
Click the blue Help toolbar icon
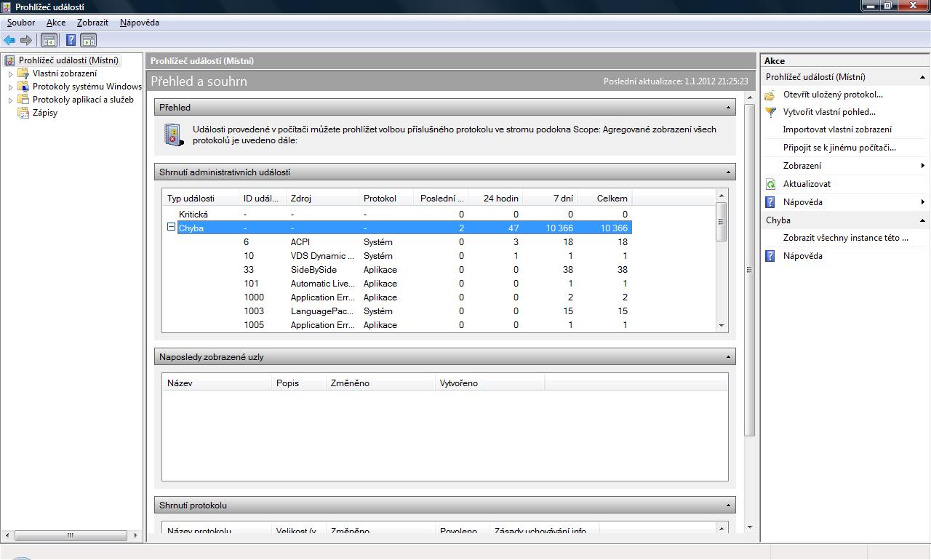tap(71, 41)
